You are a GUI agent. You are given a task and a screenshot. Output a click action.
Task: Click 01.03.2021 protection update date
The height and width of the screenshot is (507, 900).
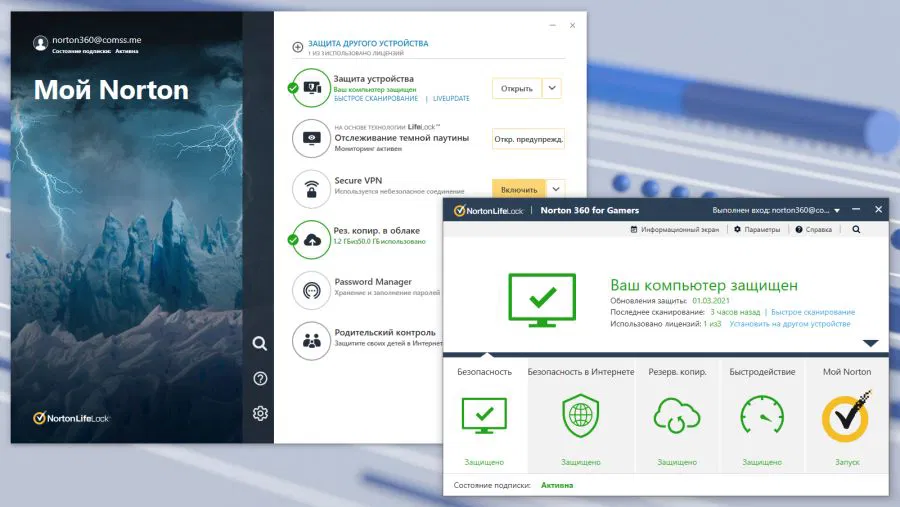[711, 300]
